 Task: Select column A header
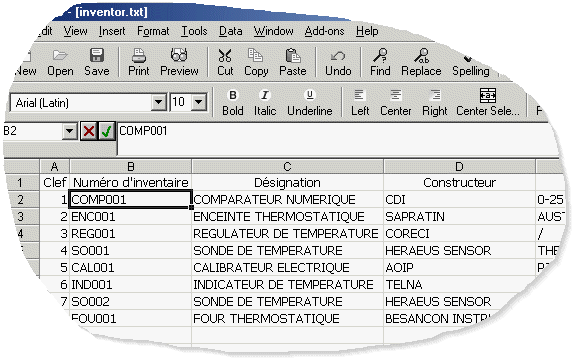pos(54,166)
